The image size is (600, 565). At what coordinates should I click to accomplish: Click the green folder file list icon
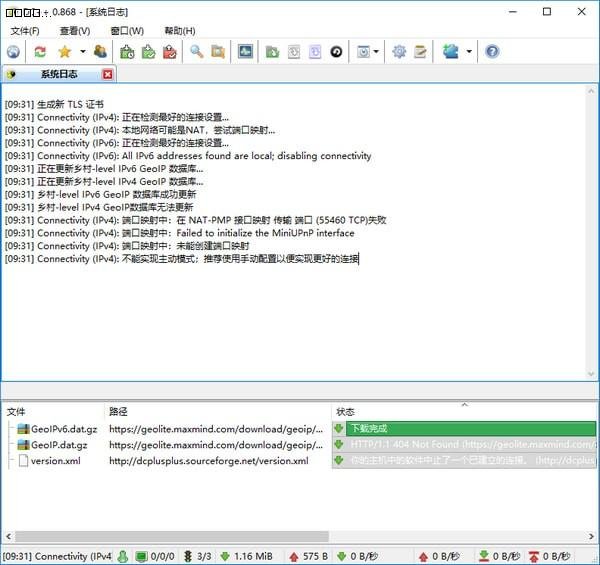tap(272, 52)
